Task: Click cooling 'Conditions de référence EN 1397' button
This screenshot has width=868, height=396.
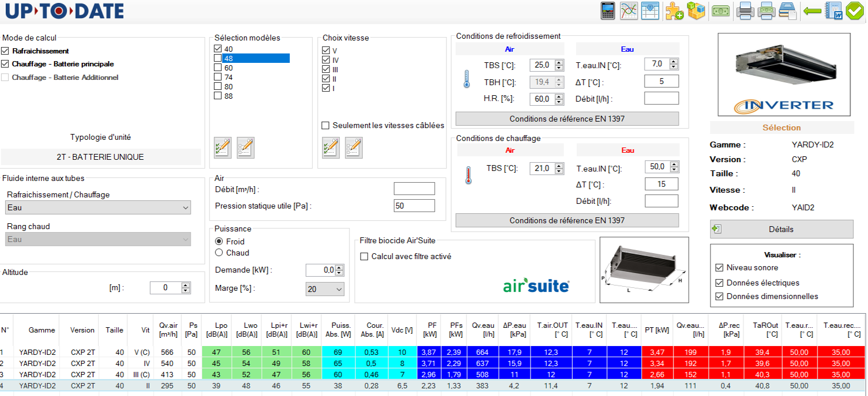Action: (x=567, y=119)
